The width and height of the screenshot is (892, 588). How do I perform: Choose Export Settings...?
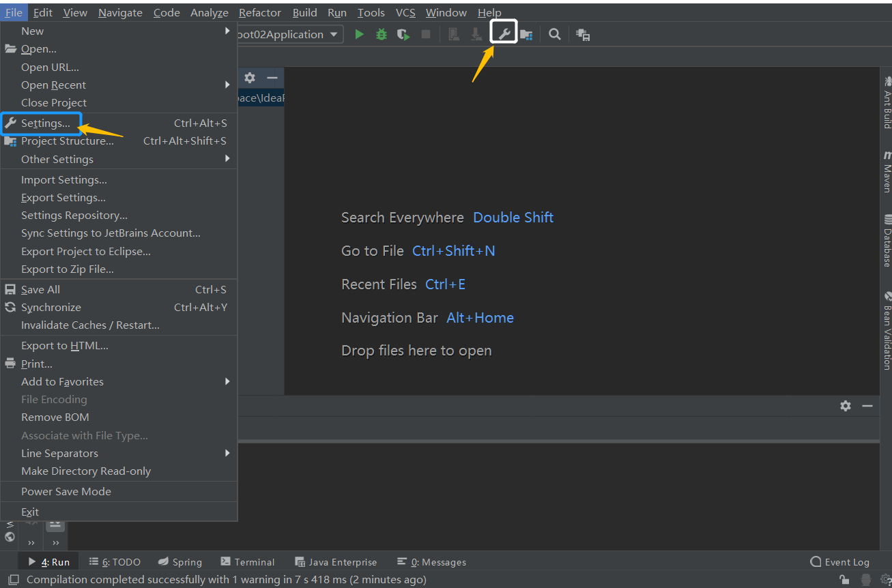tap(119, 197)
